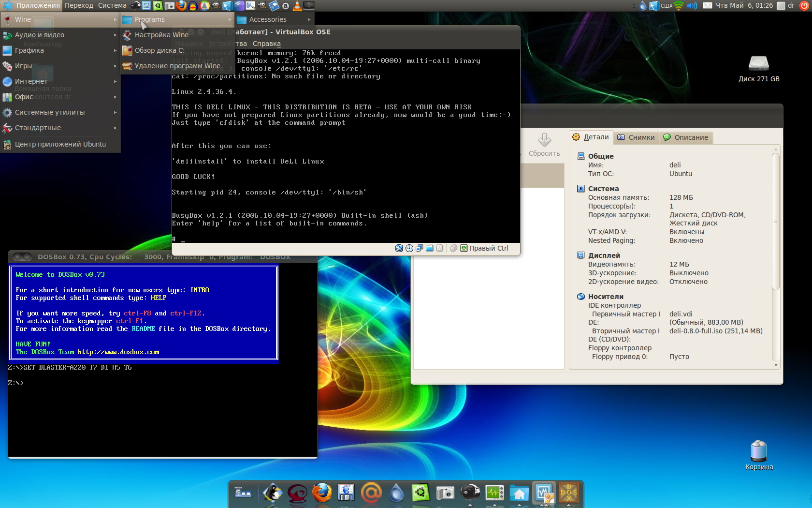812x508 pixels.
Task: Click mouse integration icon in VM status bar
Action: pyautogui.click(x=453, y=248)
